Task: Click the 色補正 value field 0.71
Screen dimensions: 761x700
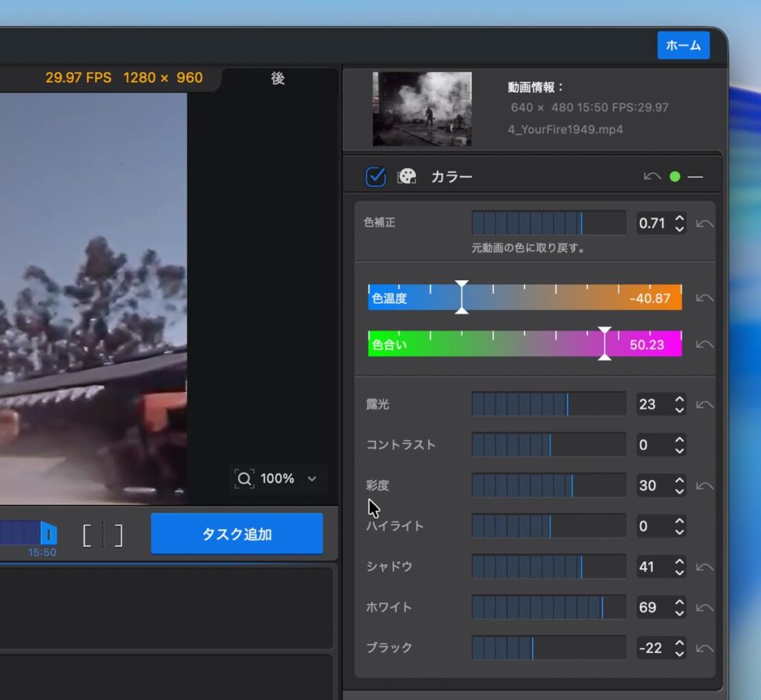Action: coord(654,223)
